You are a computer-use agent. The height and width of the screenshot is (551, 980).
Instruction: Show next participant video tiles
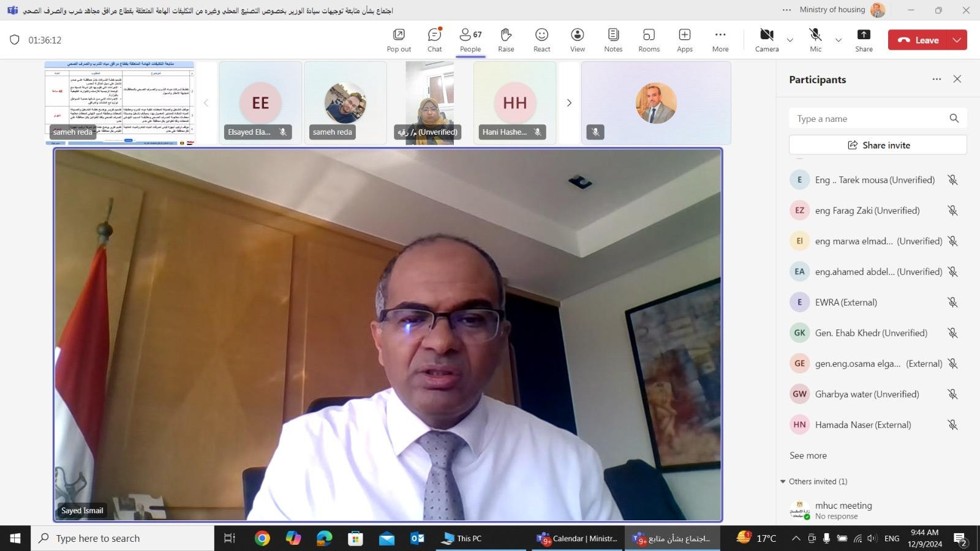click(569, 103)
